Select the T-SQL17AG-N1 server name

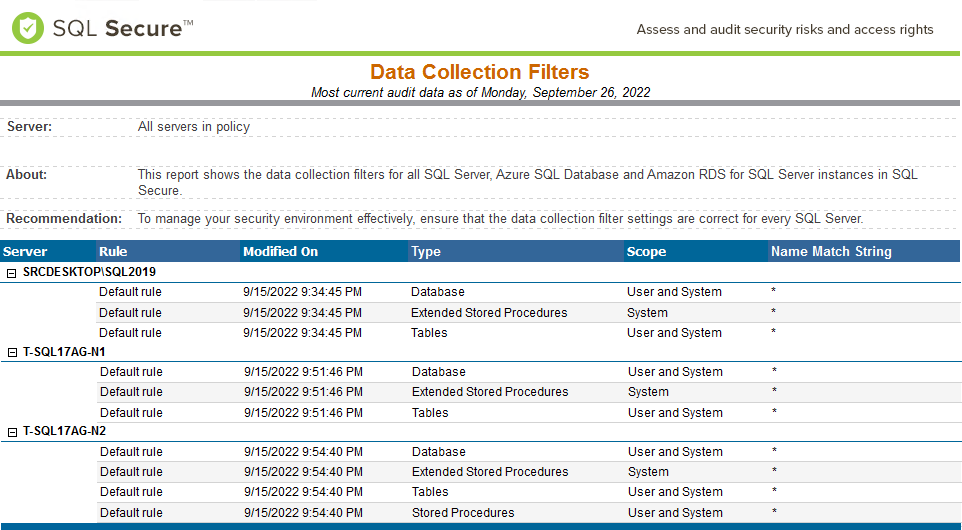[64, 352]
